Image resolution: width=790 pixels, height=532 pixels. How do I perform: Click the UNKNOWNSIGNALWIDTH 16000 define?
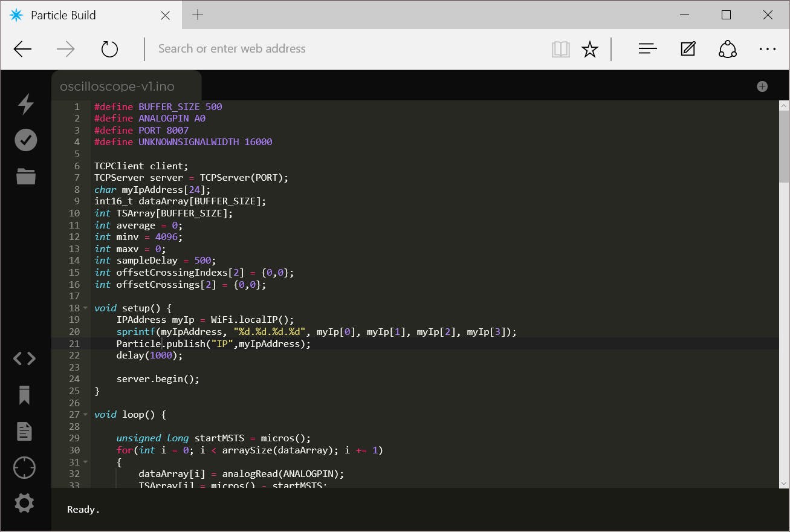(183, 142)
